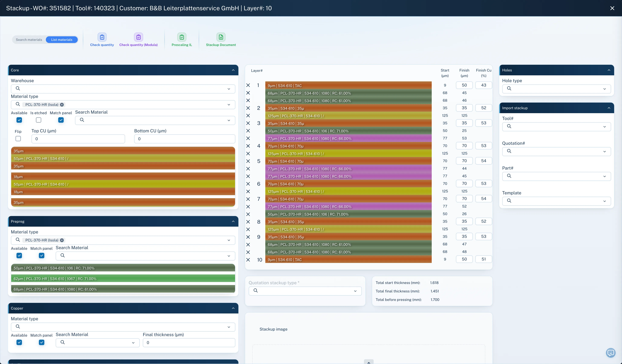
Task: Clear PCL-370-HR (Isola) tag in Core
Action: [x=62, y=105]
